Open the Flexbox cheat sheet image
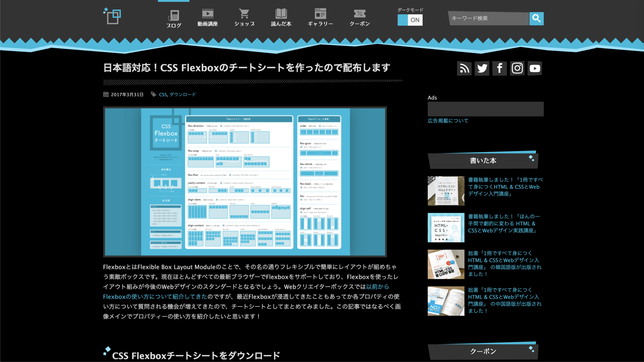Image resolution: width=644 pixels, height=362 pixels. click(245, 182)
